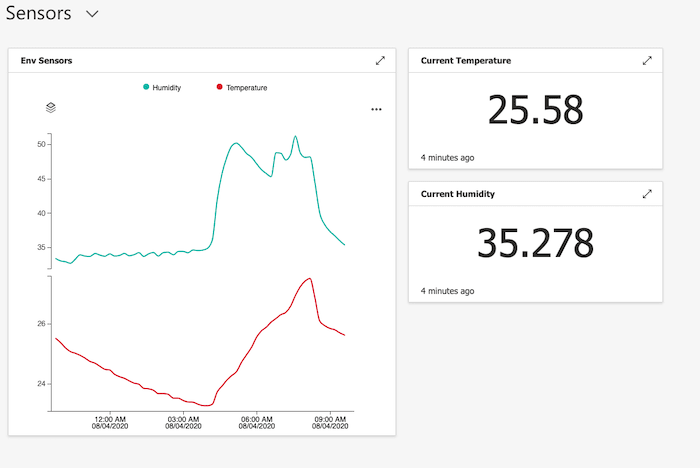Click the chart layers icon
This screenshot has height=468, width=700.
click(x=51, y=108)
